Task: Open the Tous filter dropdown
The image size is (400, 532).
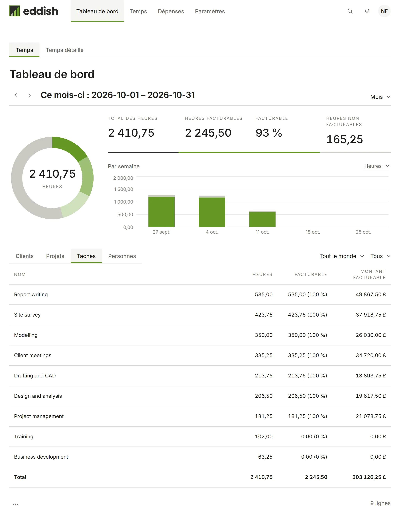Action: pyautogui.click(x=380, y=256)
